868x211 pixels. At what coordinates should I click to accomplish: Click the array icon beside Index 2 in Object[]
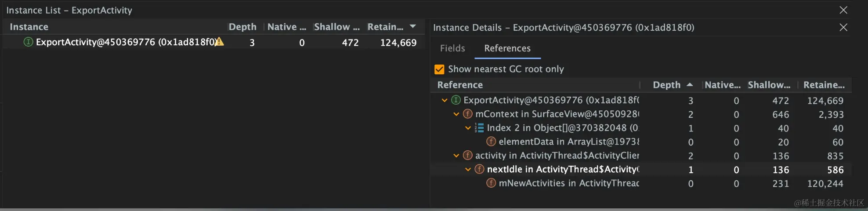479,128
